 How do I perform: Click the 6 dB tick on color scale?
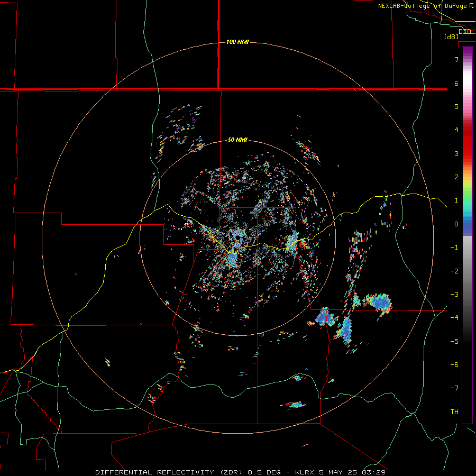click(x=456, y=83)
